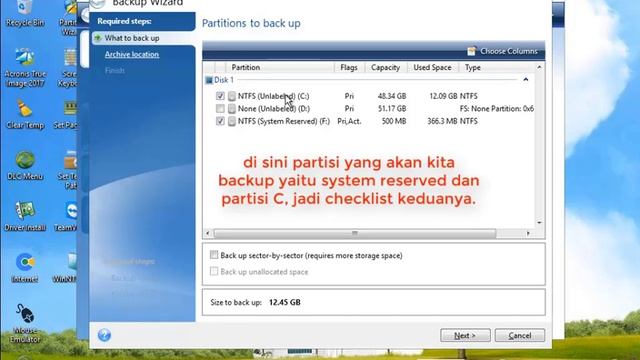Image resolution: width=640 pixels, height=360 pixels.
Task: Click the scroll left arrow of partition list
Action: pyautogui.click(x=207, y=233)
